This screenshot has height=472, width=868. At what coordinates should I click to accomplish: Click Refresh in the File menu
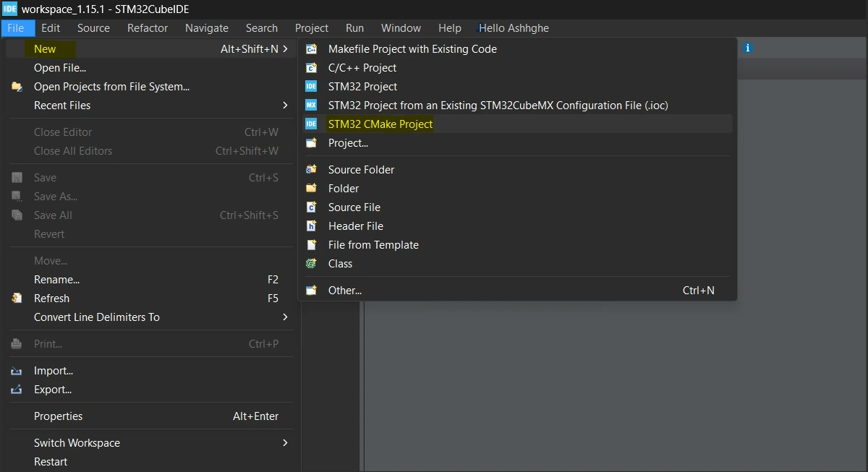151,299
